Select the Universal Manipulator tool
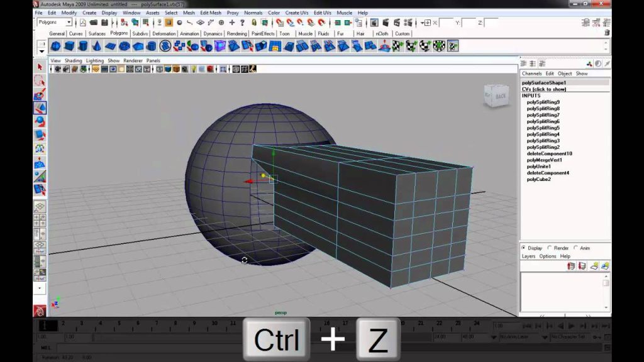644x362 pixels. pyautogui.click(x=40, y=148)
